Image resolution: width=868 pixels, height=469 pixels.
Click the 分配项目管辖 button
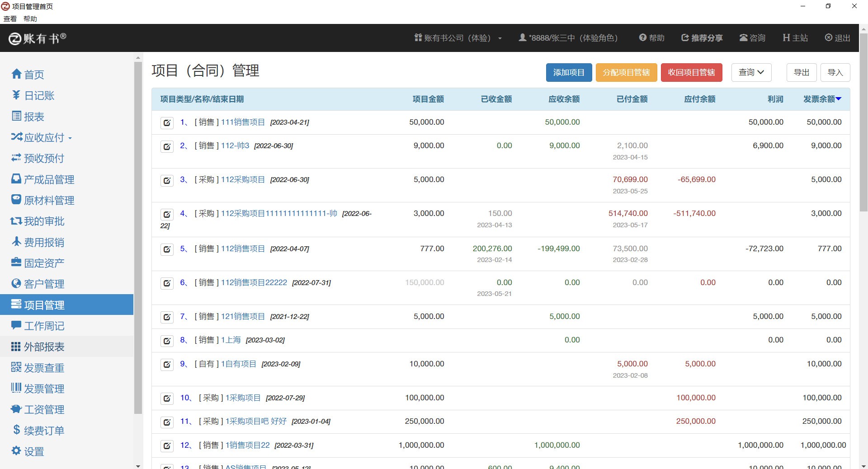click(x=626, y=72)
